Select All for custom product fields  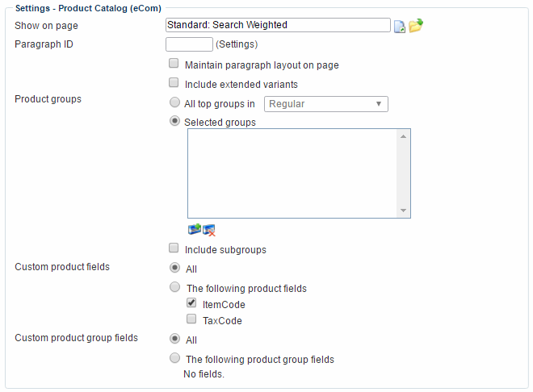tap(174, 268)
